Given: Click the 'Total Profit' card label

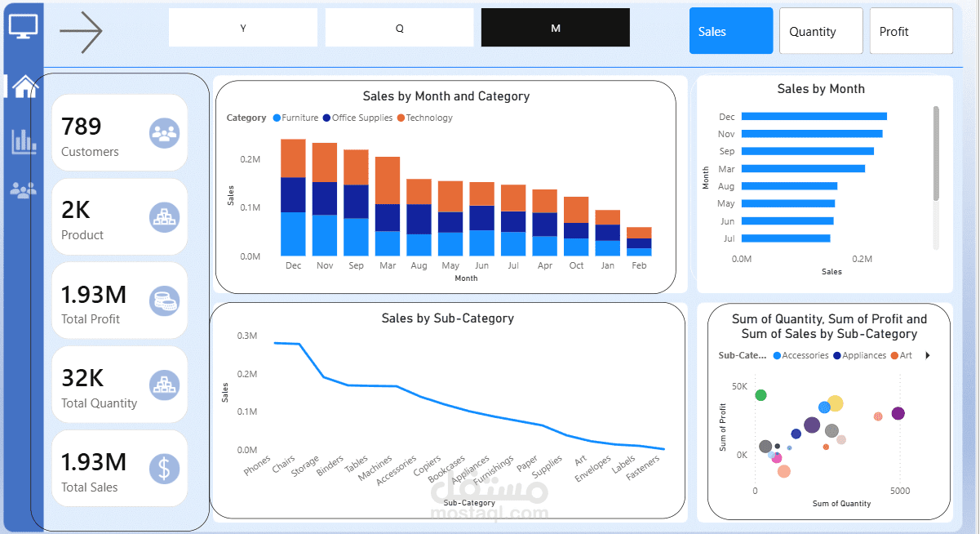Looking at the screenshot, I should click(91, 319).
